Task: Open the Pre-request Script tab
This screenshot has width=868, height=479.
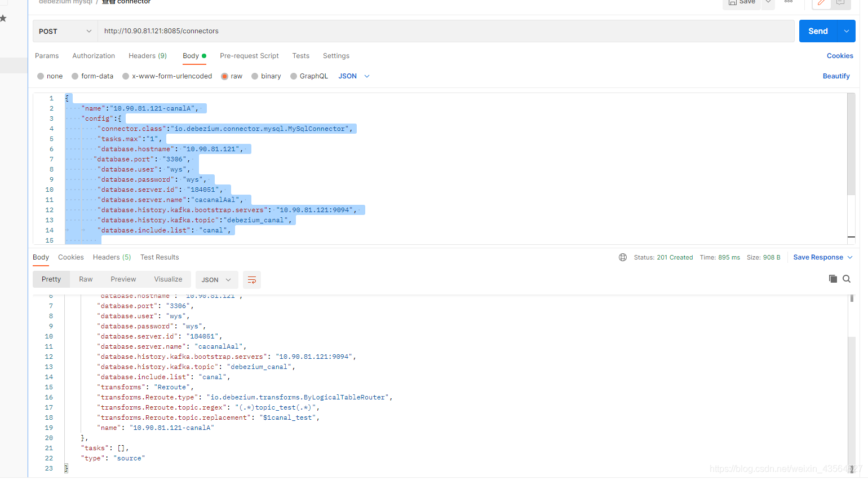Action: [x=249, y=56]
